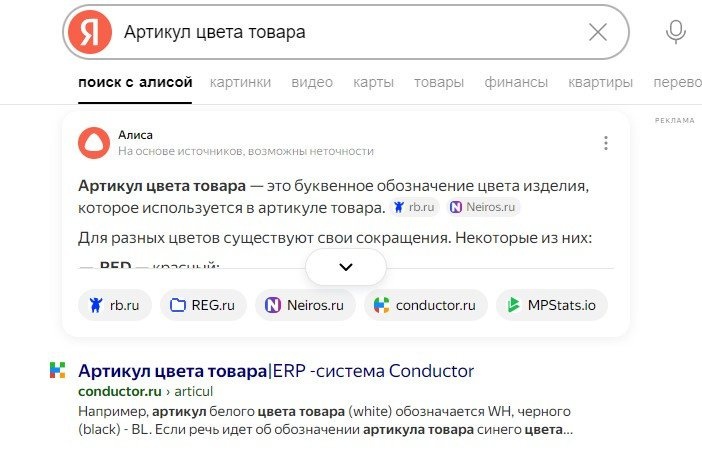Activate voice search microphone
Viewport: 702px width, 473px height.
(676, 32)
